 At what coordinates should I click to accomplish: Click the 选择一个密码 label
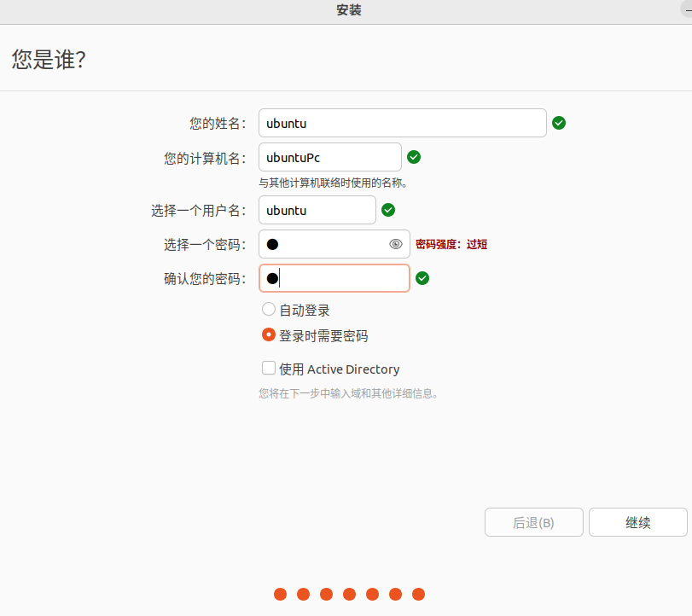[205, 245]
